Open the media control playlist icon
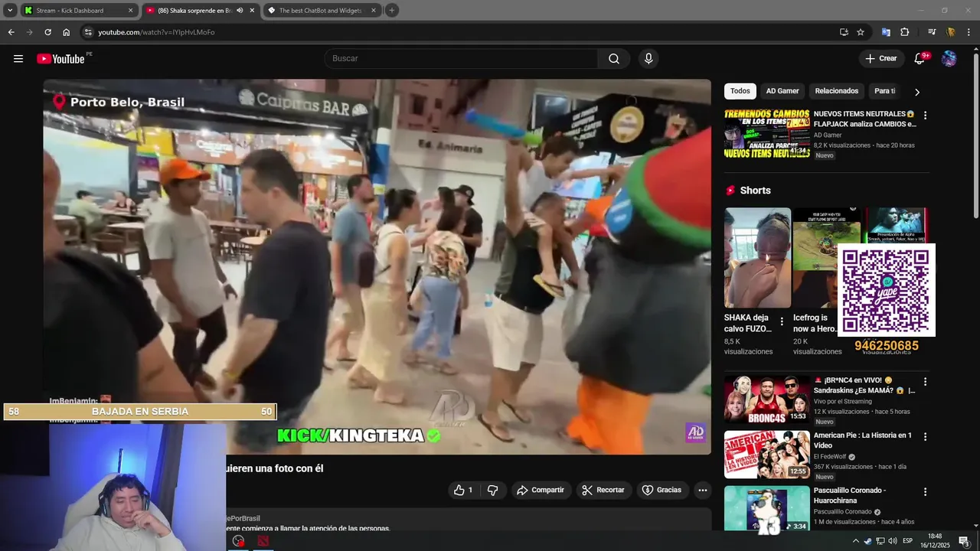The width and height of the screenshot is (980, 551). coord(932,32)
